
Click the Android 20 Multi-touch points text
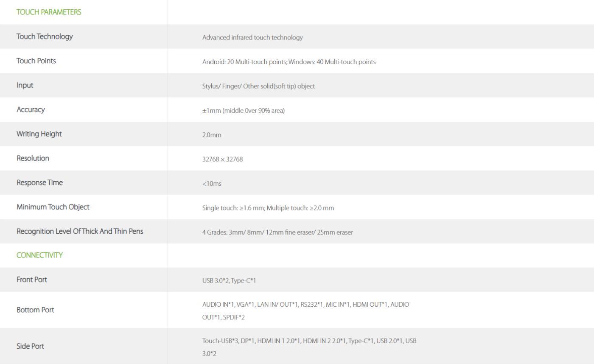pos(245,62)
